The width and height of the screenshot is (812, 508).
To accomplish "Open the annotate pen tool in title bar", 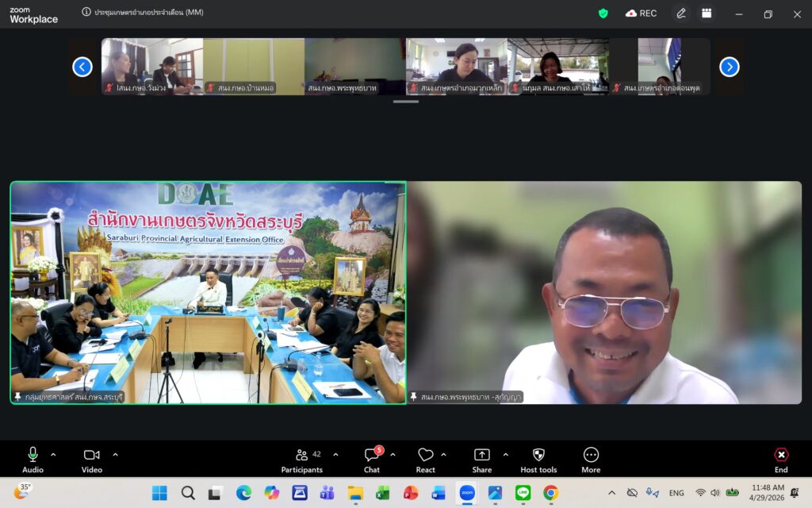I will coord(680,13).
